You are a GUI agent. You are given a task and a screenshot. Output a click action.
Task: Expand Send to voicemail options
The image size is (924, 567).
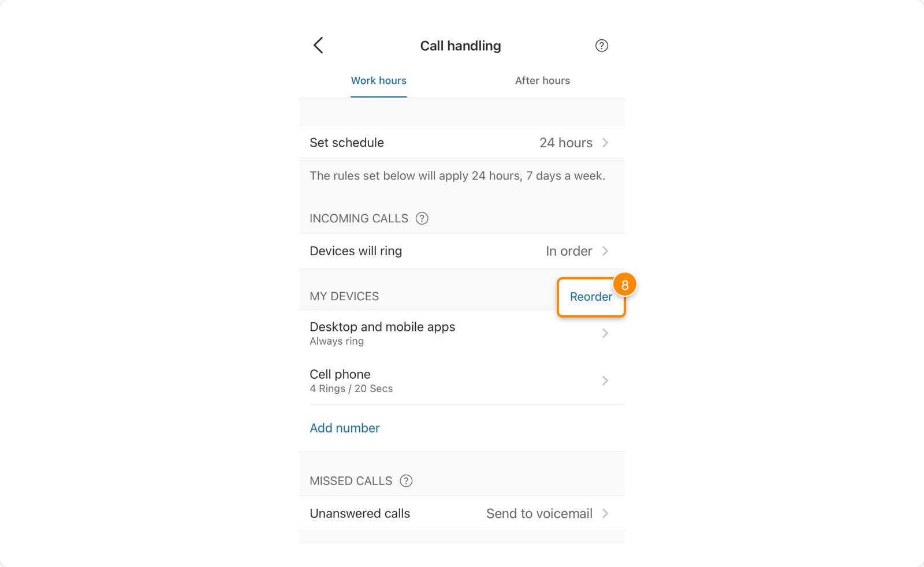pos(539,513)
